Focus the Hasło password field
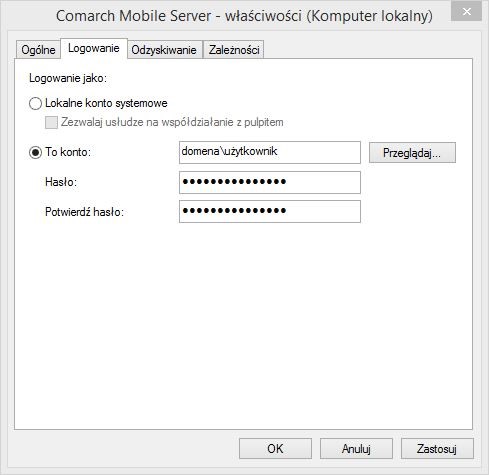Viewport: 489px width, 475px height. (x=270, y=182)
